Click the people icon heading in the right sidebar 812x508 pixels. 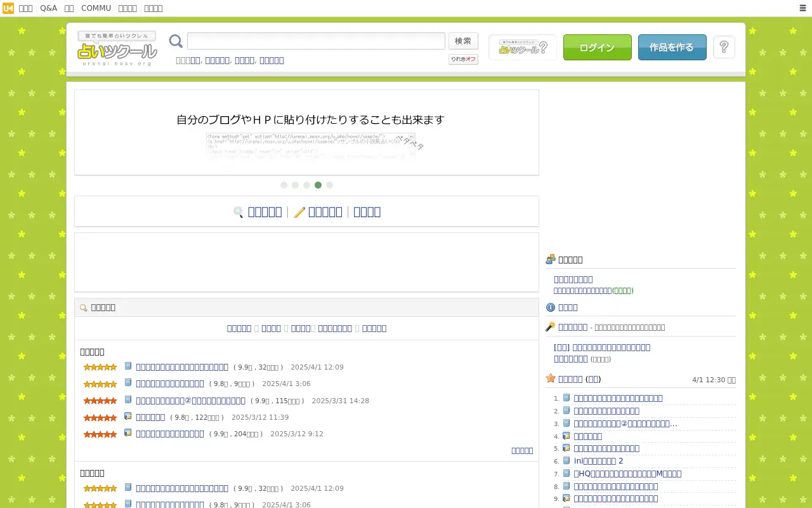551,259
